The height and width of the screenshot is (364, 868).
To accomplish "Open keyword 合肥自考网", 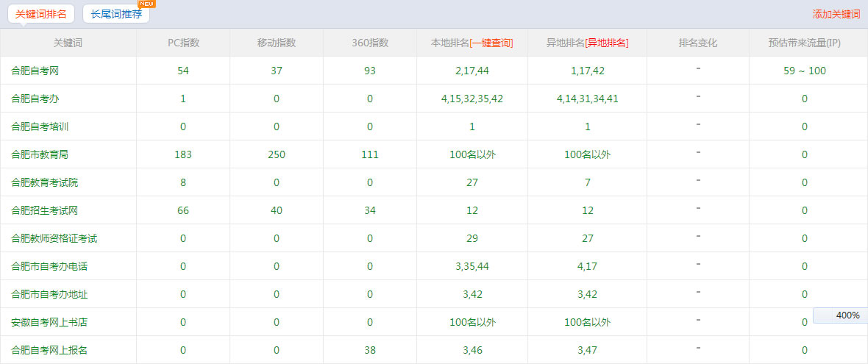I will [x=35, y=71].
